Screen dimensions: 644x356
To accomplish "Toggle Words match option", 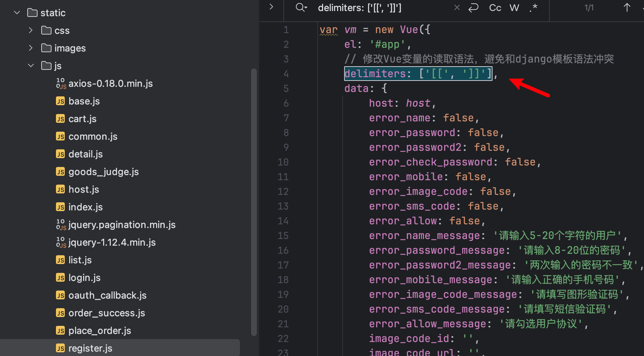I will click(x=514, y=8).
